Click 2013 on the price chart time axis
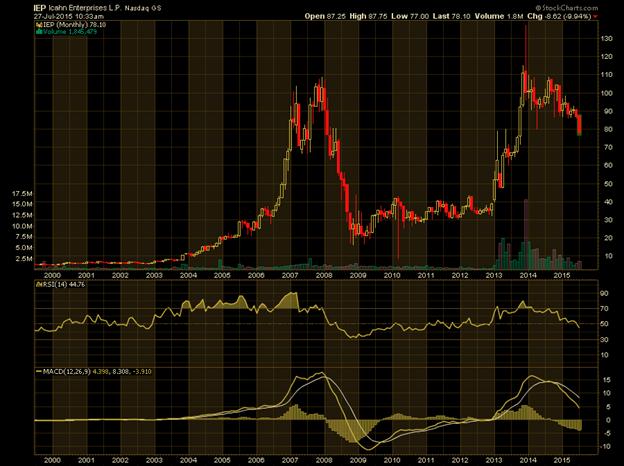Screen dimensions: 624x466 (494, 275)
